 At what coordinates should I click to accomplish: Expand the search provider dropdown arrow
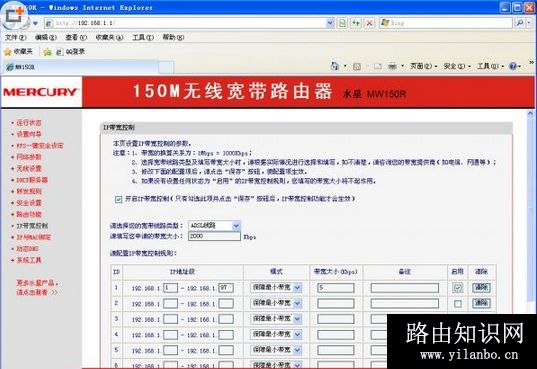point(529,23)
